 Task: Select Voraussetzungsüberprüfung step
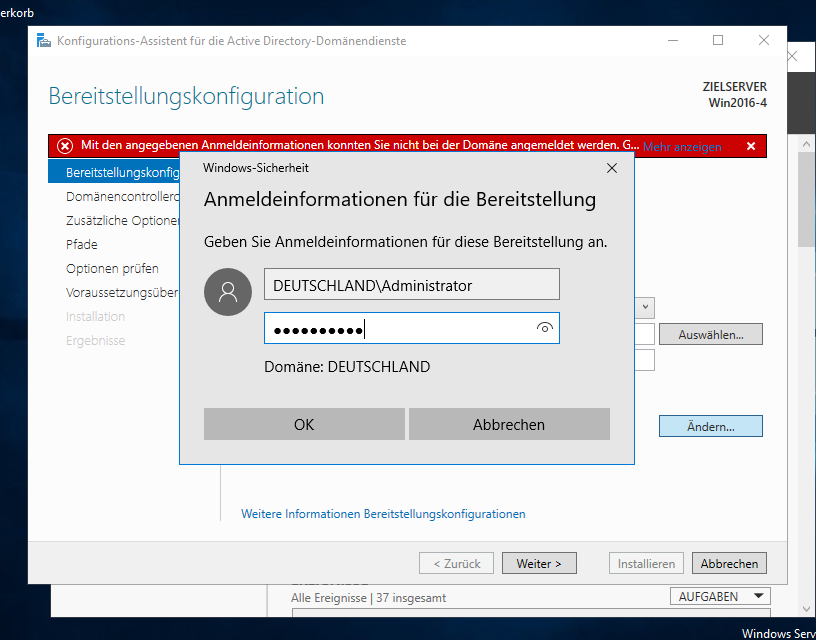coord(122,292)
